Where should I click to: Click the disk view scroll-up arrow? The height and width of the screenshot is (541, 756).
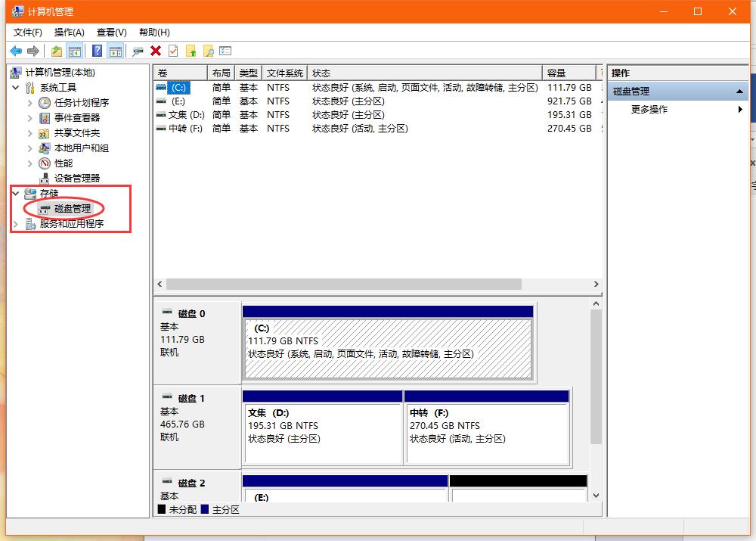pyautogui.click(x=596, y=303)
